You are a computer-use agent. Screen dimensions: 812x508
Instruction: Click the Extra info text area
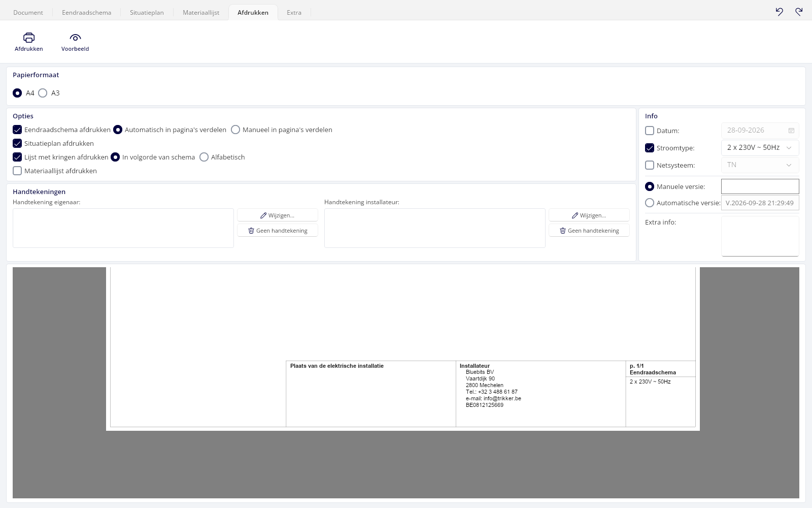pyautogui.click(x=760, y=236)
